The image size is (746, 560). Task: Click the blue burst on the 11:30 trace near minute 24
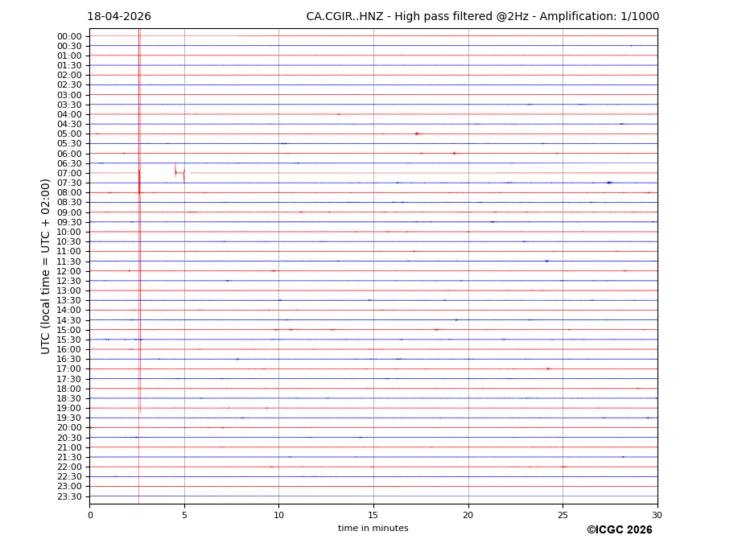click(x=546, y=261)
